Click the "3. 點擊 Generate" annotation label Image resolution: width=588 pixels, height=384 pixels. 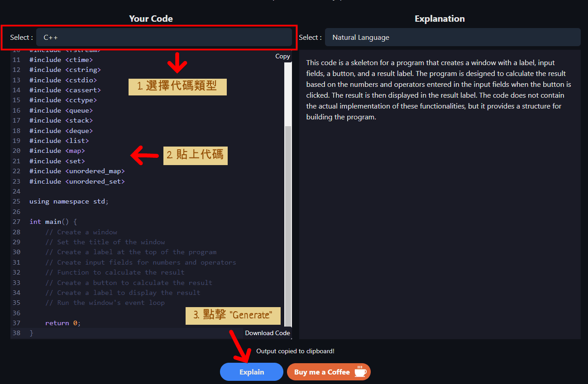tap(233, 315)
